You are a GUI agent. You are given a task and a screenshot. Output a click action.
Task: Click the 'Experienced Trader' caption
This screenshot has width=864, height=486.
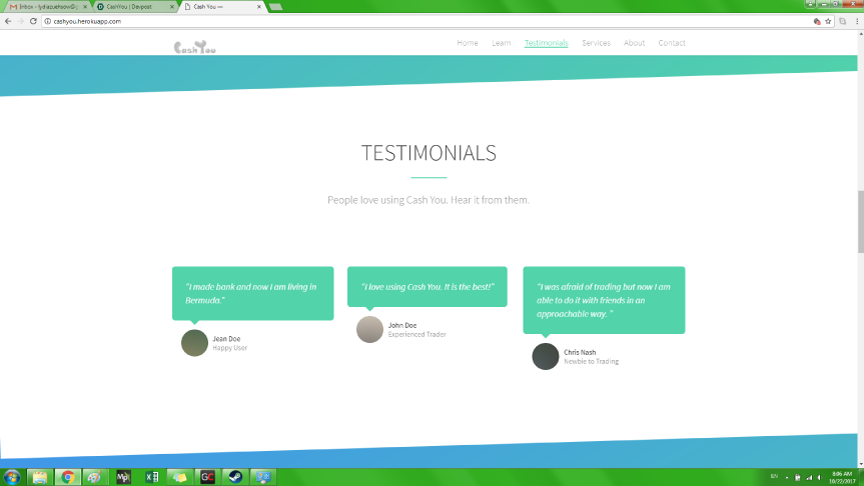click(417, 334)
